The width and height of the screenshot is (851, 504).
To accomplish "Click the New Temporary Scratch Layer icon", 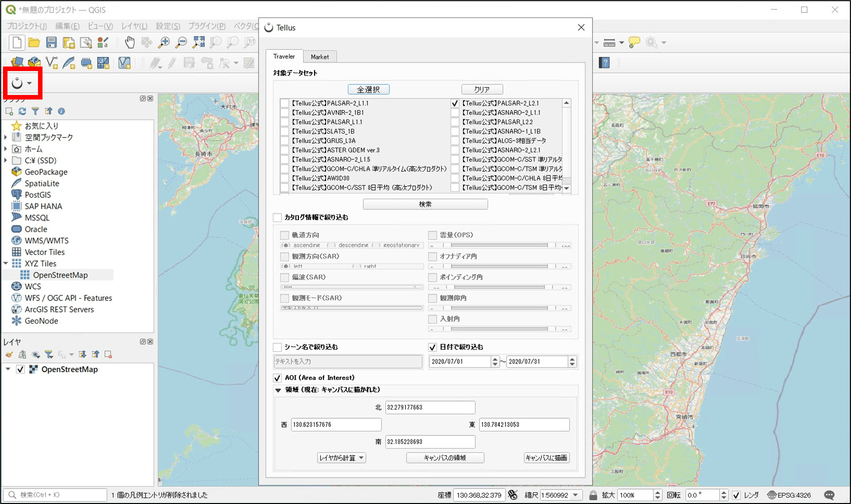I will 86,62.
